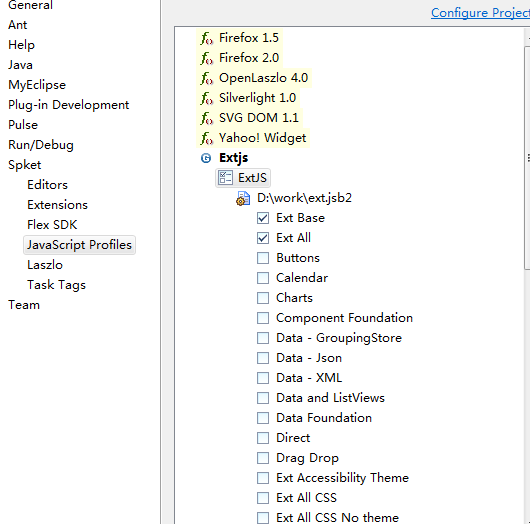Check Ext All CSS No theme checkbox
This screenshot has width=530, height=524.
click(263, 518)
